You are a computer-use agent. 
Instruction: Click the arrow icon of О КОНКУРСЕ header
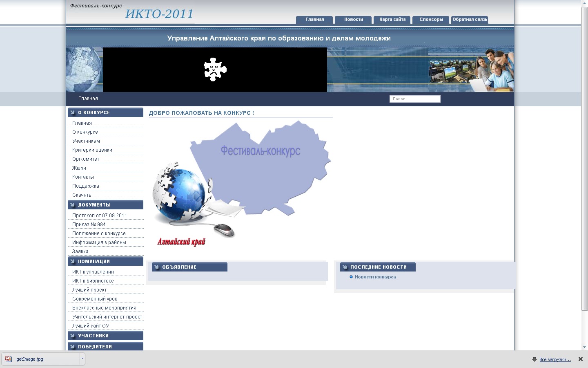click(73, 112)
